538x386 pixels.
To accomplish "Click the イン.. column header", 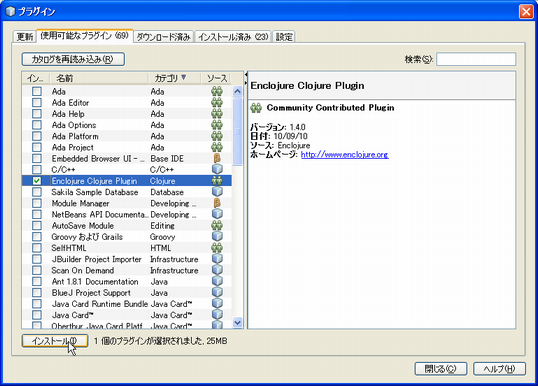I will point(36,78).
